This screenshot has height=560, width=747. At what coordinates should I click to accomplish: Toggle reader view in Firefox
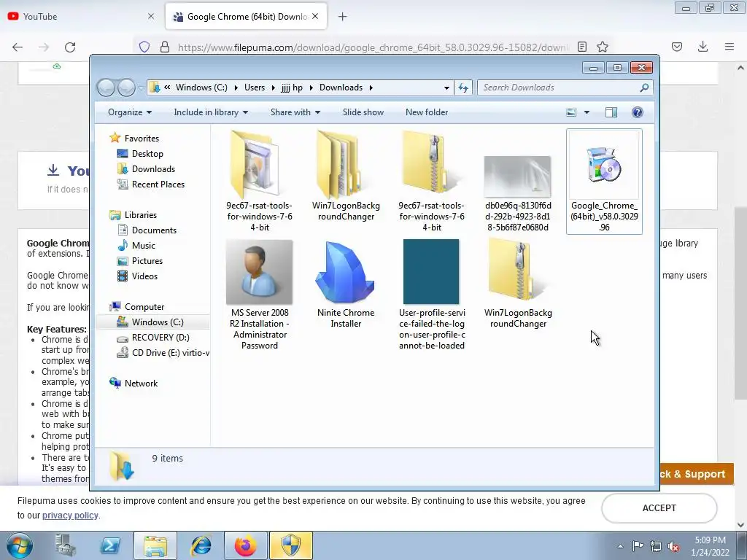click(581, 47)
